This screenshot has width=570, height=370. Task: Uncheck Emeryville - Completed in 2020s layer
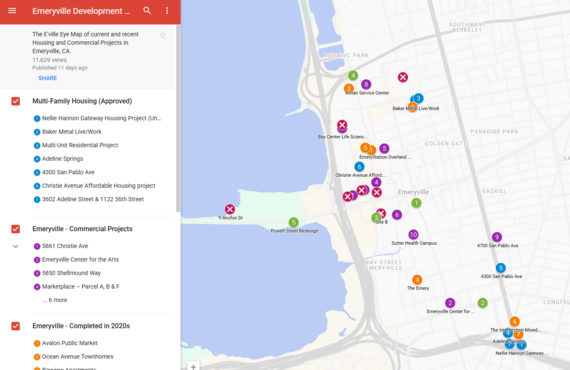tap(16, 326)
